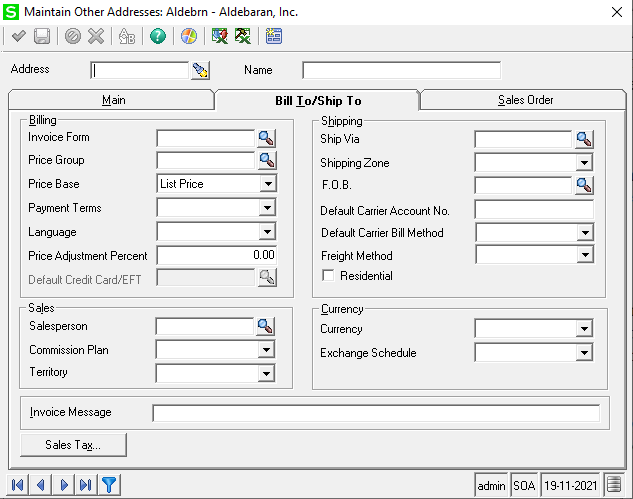Open Help with the green question mark
The height and width of the screenshot is (499, 633).
pos(158,36)
